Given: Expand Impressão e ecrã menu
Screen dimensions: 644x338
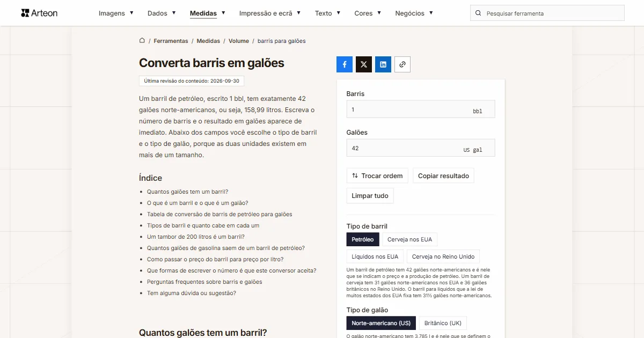Looking at the screenshot, I should (x=270, y=13).
